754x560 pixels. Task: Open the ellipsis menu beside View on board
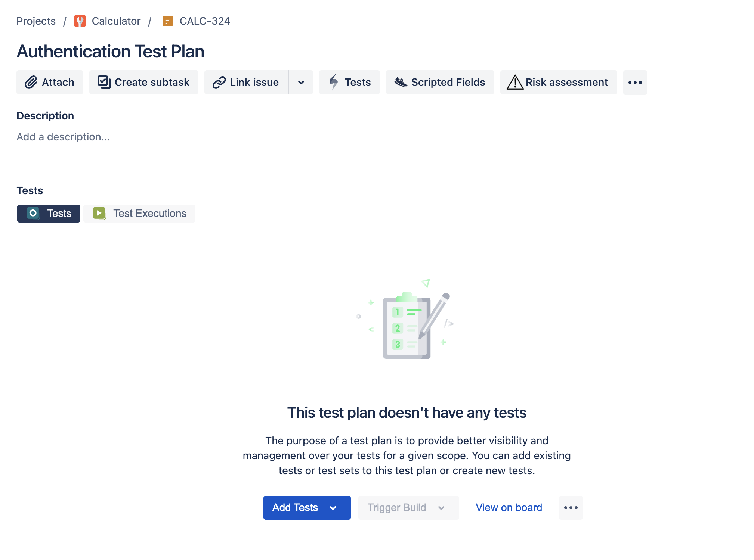coord(571,508)
